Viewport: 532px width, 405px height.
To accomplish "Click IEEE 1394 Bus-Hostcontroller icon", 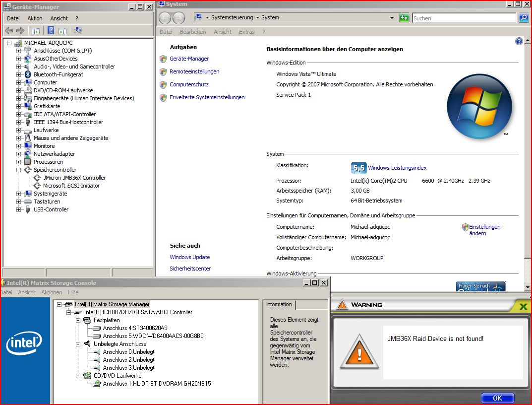I will (x=28, y=122).
